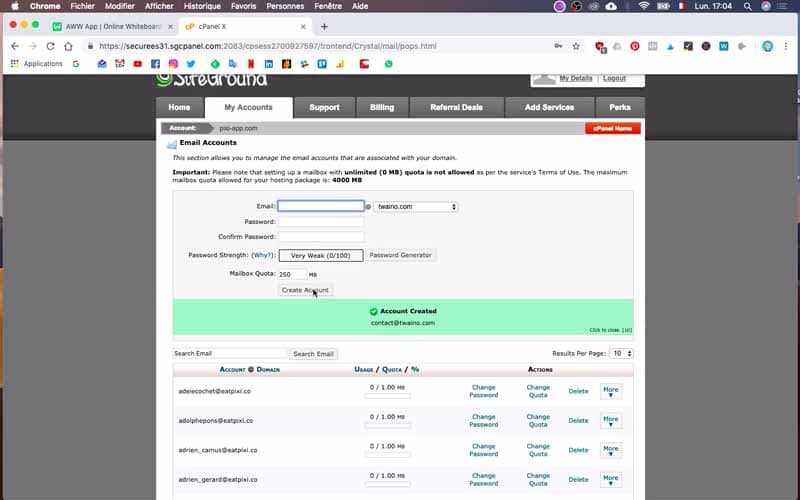800x500 pixels.
Task: Open the browser home page icon
Action: coord(68,46)
